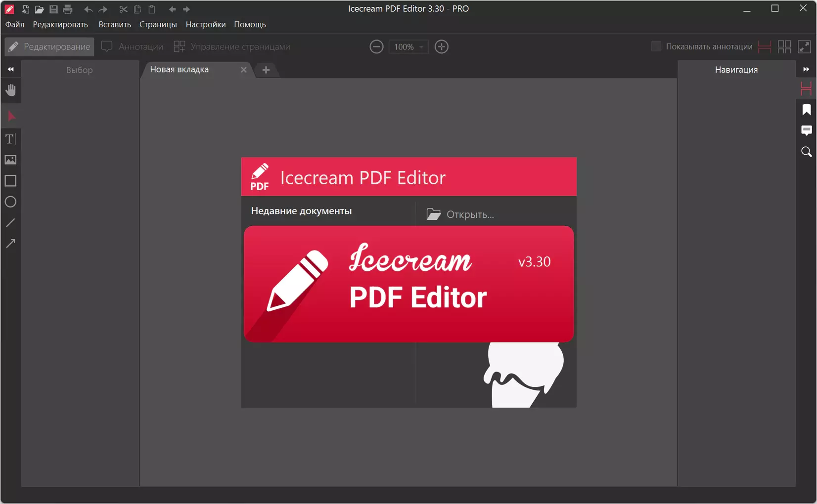The image size is (817, 504).
Task: Switch to Аннотации mode
Action: point(133,46)
